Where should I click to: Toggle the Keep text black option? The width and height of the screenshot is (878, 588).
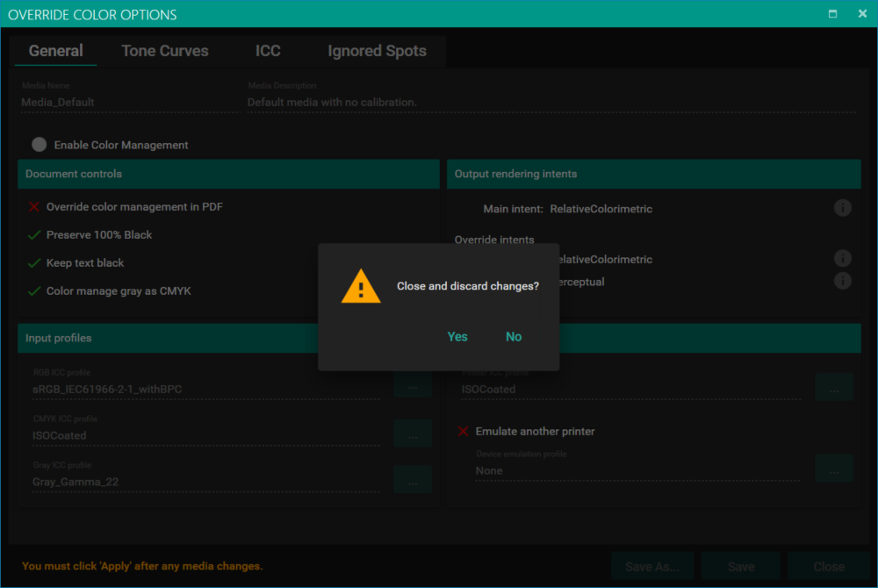point(34,263)
